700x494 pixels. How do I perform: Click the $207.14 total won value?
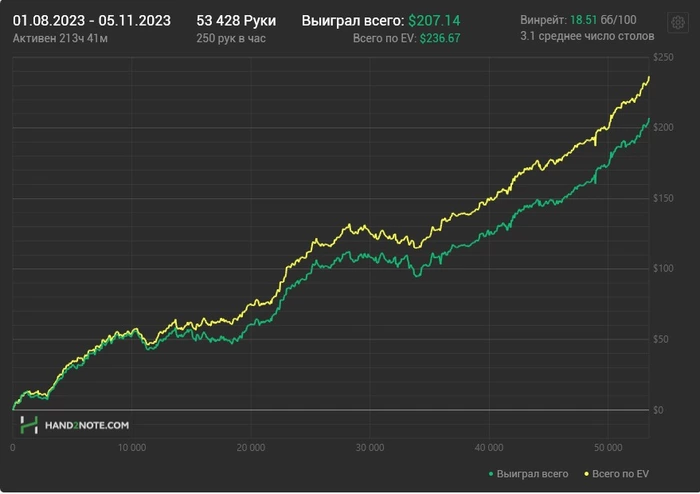point(434,21)
